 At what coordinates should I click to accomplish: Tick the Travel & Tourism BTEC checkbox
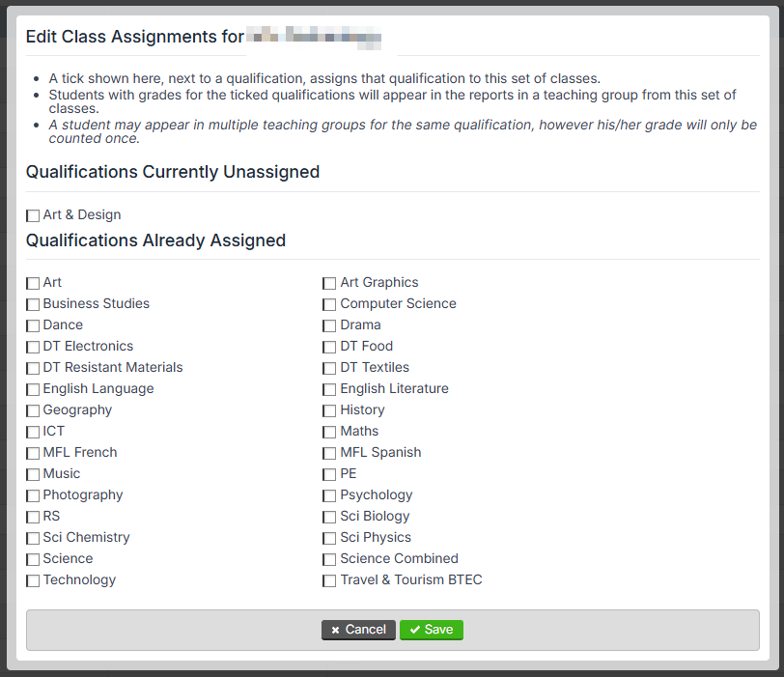click(329, 581)
